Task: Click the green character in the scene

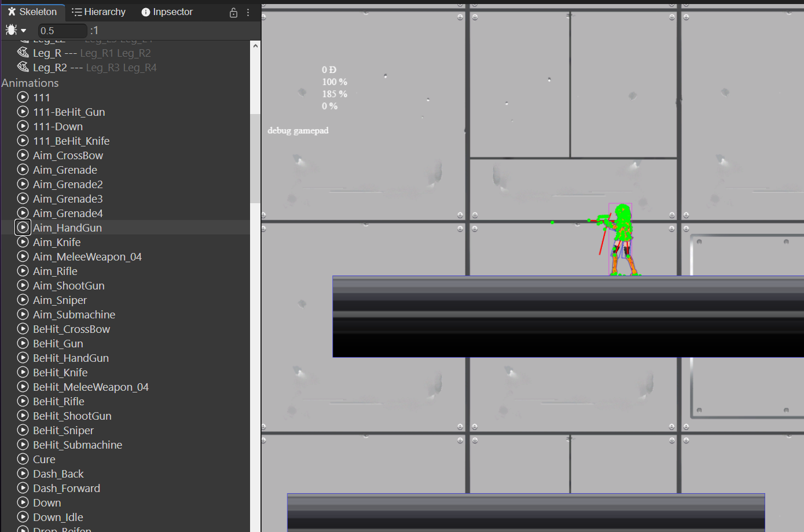Action: (x=622, y=237)
